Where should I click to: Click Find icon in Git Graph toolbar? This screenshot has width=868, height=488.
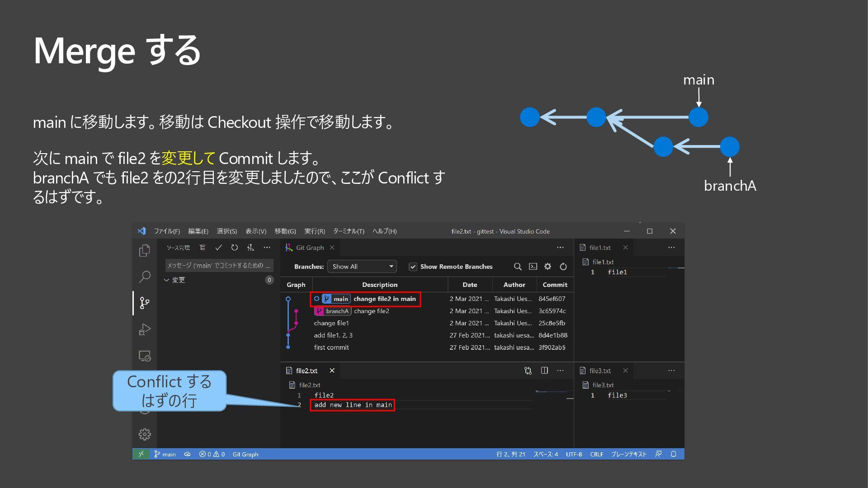(x=518, y=267)
